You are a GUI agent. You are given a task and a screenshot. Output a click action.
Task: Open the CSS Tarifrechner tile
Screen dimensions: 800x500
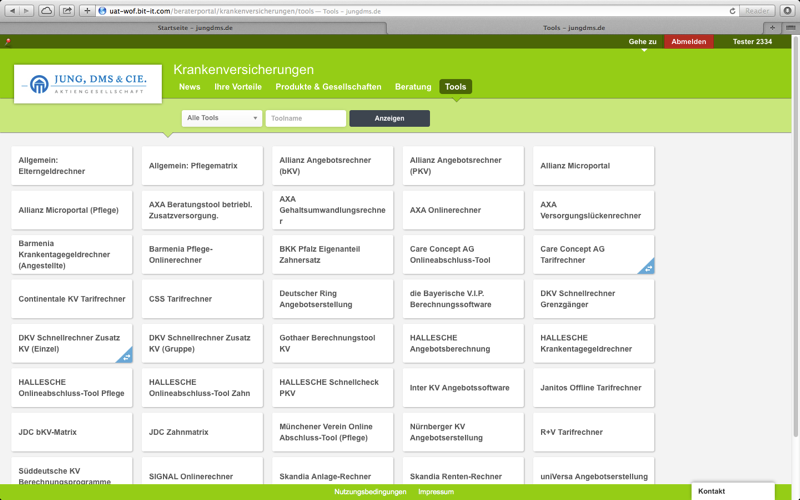click(202, 299)
